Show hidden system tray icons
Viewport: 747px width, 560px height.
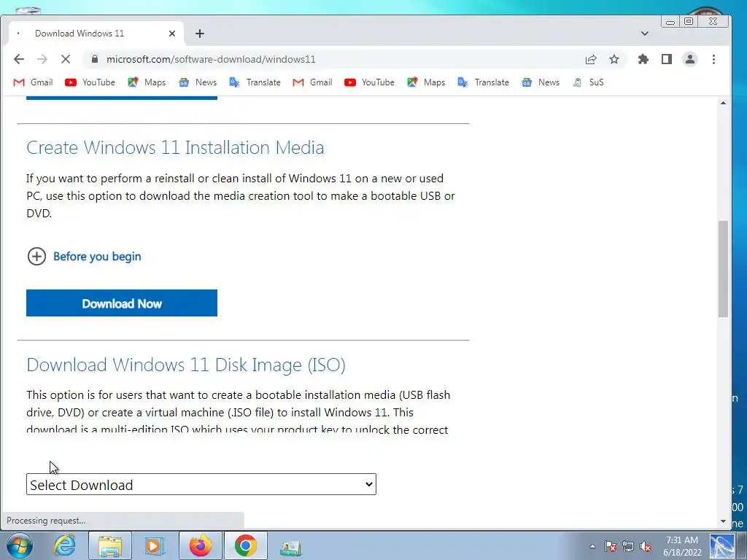(x=592, y=546)
